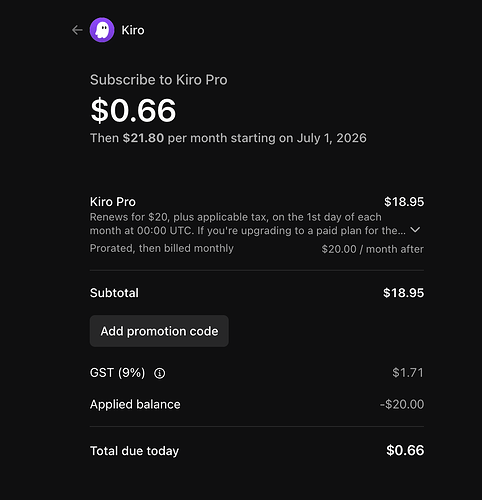Expand the Kiro Pro description chevron
The height and width of the screenshot is (500, 482).
(415, 230)
